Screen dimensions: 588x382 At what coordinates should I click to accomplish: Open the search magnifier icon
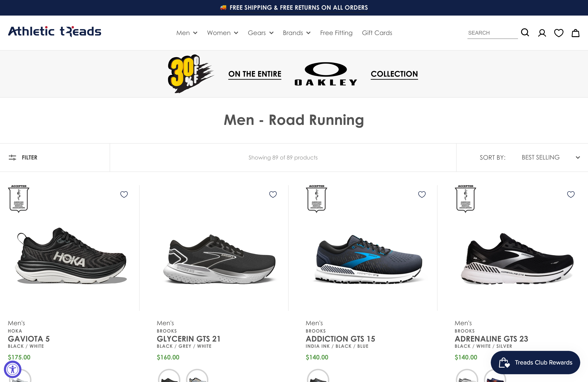click(x=525, y=32)
